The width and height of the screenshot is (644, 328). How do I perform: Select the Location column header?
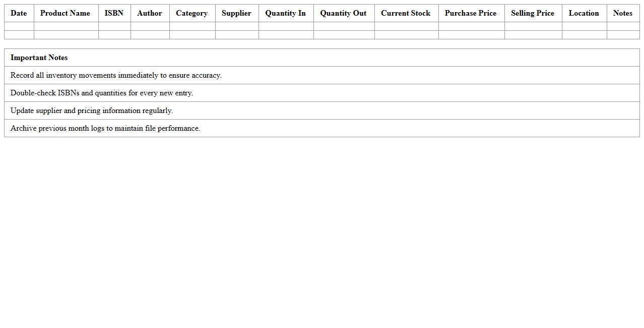584,13
